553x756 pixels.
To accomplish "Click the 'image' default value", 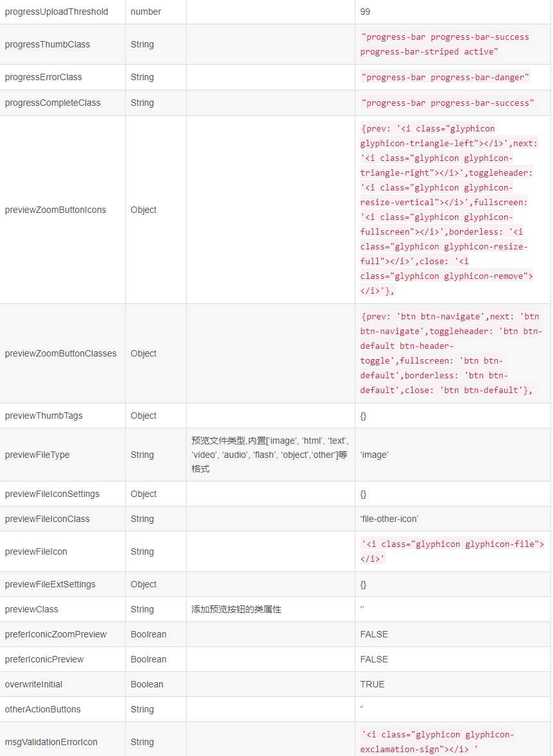I will (374, 455).
